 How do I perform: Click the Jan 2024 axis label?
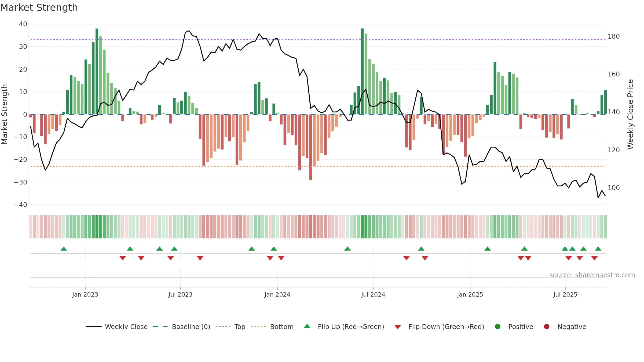coord(277,294)
